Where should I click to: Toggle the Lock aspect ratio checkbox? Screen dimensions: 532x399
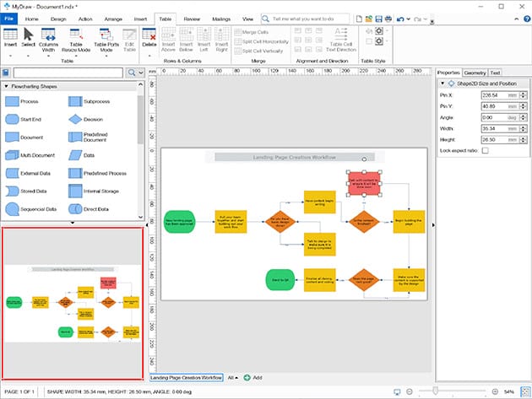[x=486, y=149]
